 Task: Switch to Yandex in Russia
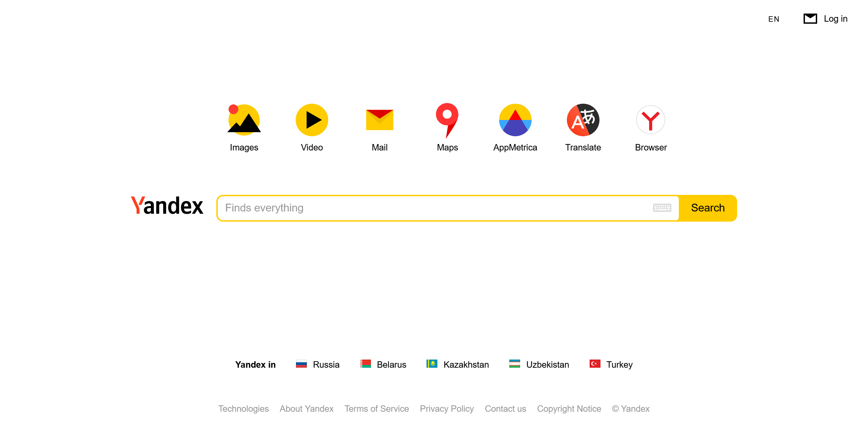(x=326, y=365)
